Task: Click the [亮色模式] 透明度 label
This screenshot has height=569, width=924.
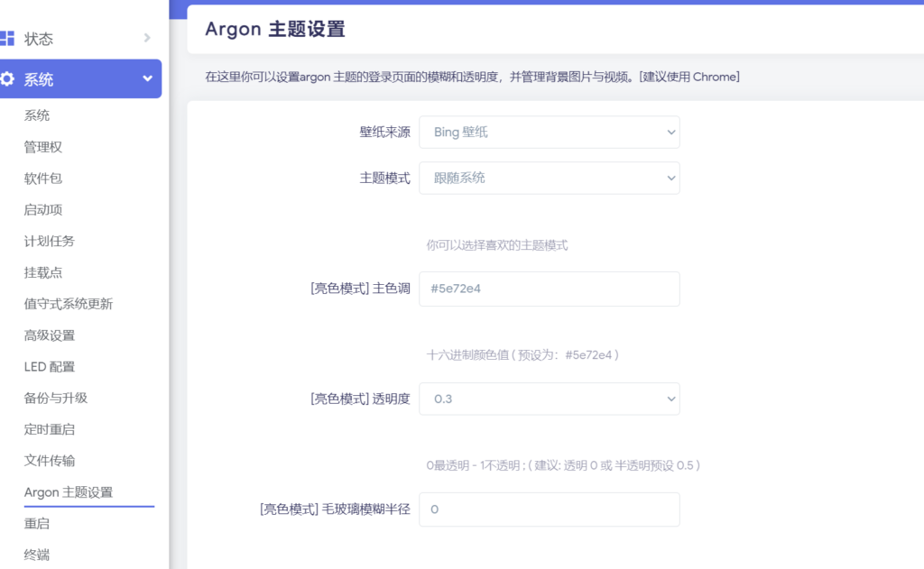Action: pyautogui.click(x=360, y=399)
